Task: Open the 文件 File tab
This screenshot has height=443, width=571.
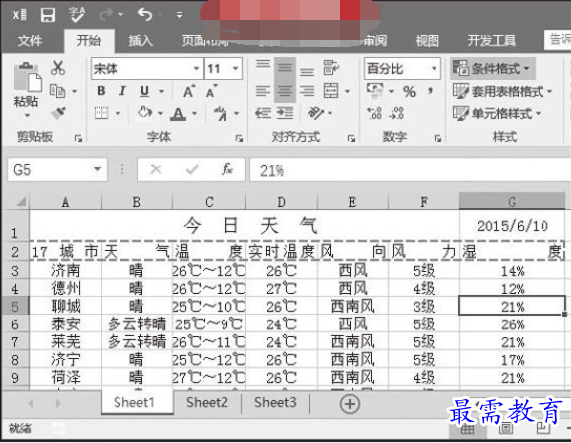Action: pyautogui.click(x=30, y=40)
